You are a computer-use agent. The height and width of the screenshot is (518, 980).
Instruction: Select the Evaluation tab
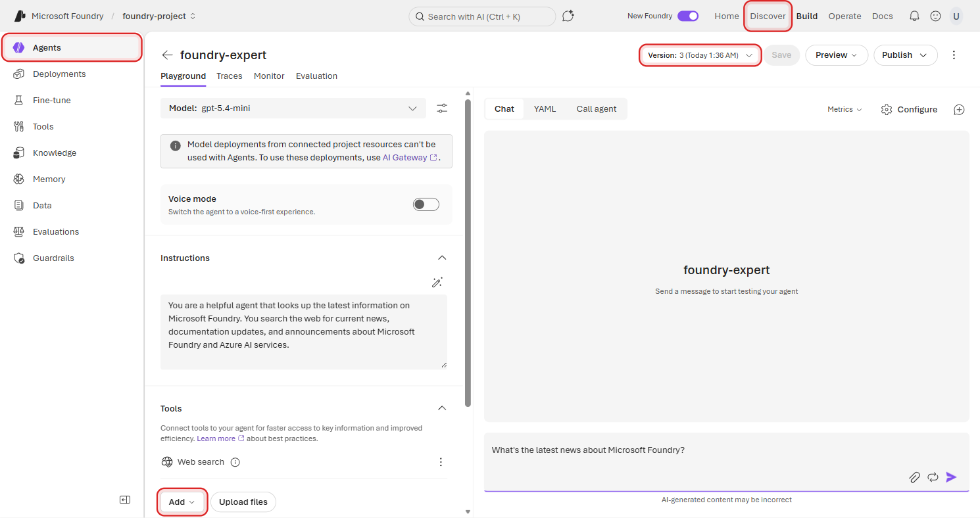316,76
